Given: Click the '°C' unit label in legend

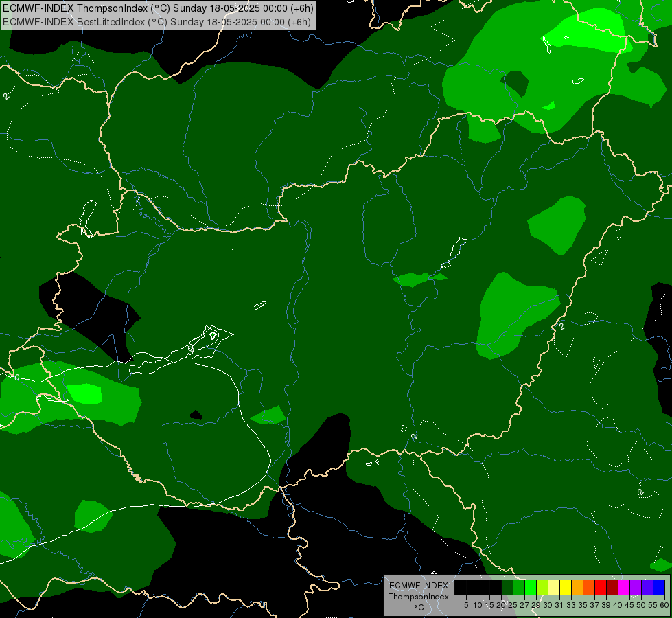Looking at the screenshot, I should click(x=419, y=607).
